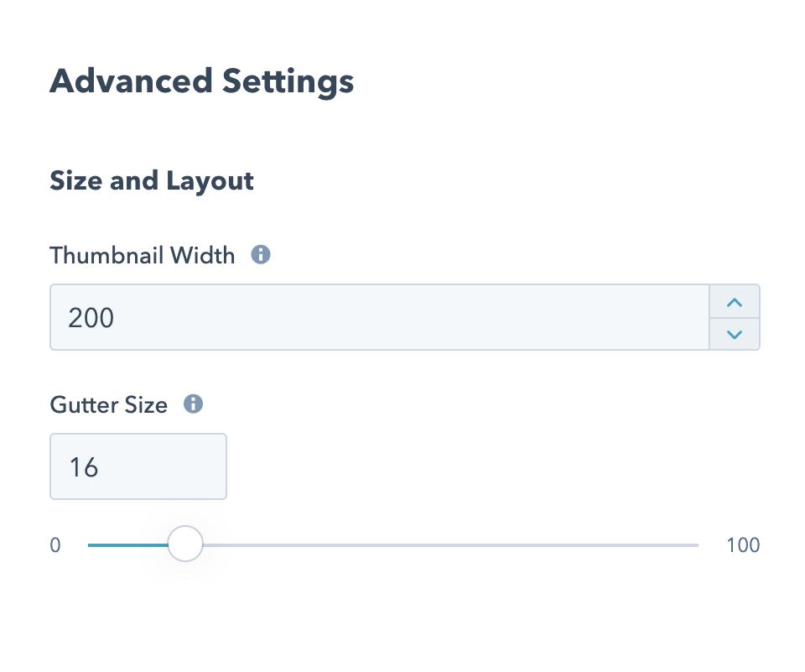The image size is (805, 672).
Task: Decrease Thumbnail Width using the down arrow
Action: 735,334
